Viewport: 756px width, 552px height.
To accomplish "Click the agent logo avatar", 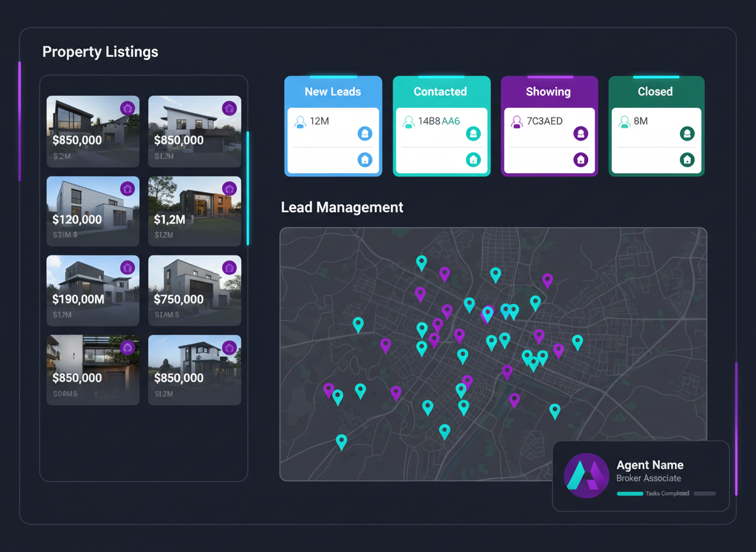I will click(587, 476).
